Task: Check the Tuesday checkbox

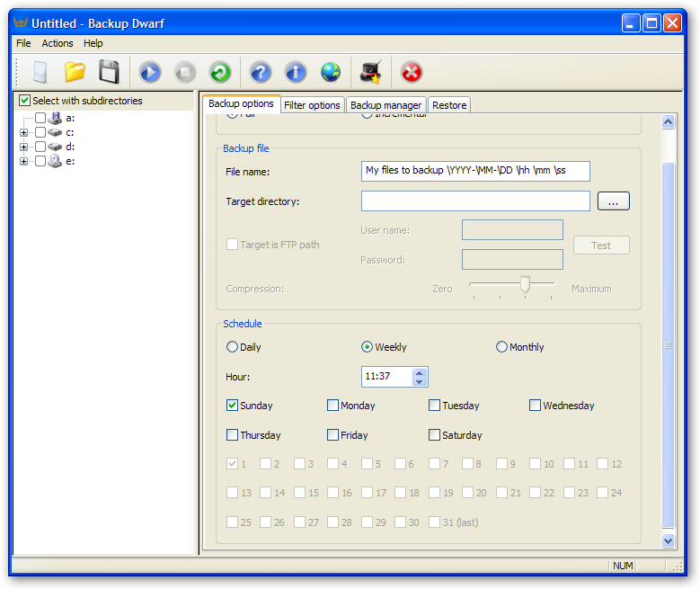Action: 434,406
